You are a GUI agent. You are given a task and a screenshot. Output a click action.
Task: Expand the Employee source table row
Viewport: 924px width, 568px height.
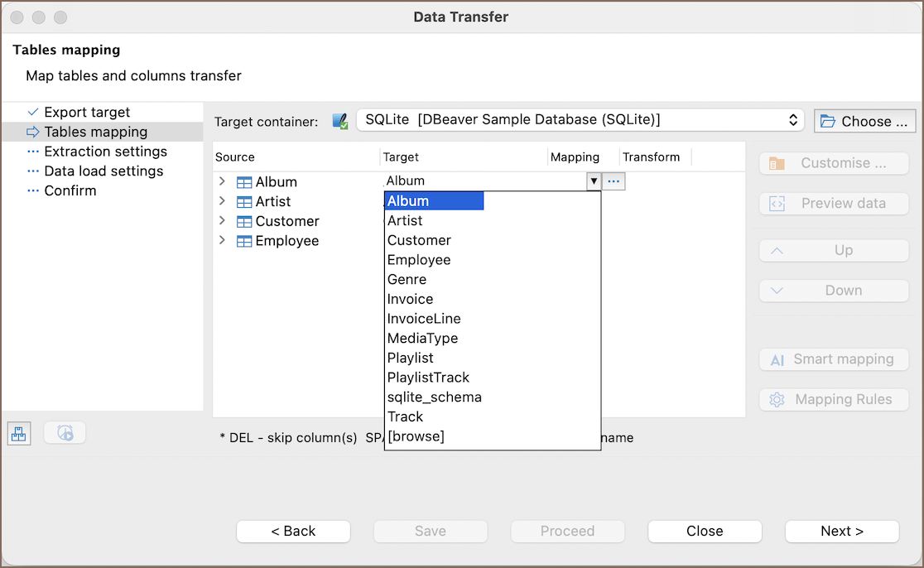point(222,241)
